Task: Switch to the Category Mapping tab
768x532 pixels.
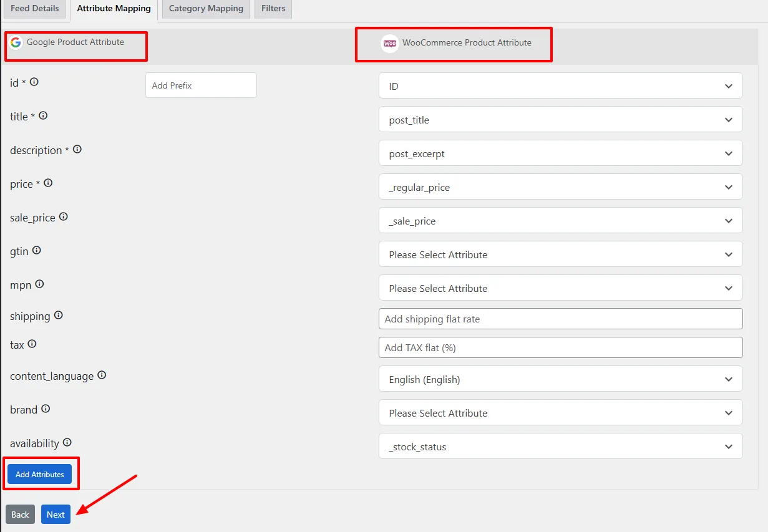Action: [x=205, y=9]
